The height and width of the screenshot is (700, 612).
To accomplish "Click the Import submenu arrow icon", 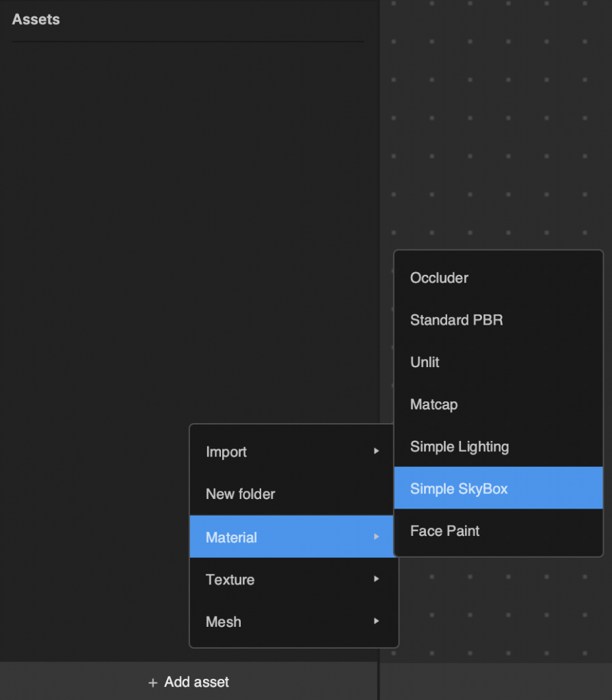I will pyautogui.click(x=376, y=451).
